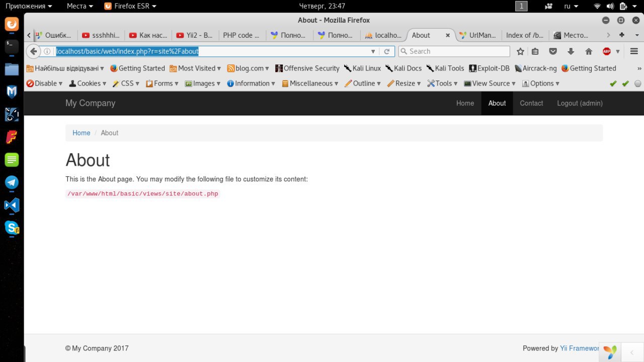Click the site information icon in address bar
644x362 pixels.
click(x=47, y=51)
